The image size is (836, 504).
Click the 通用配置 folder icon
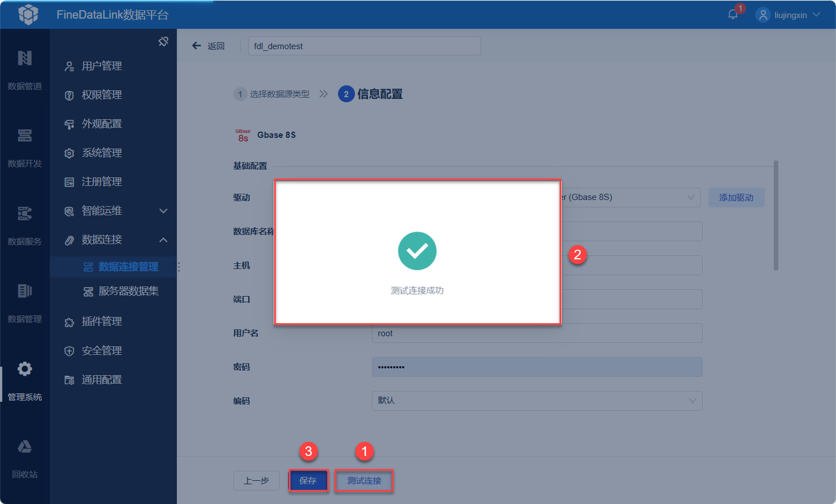69,380
